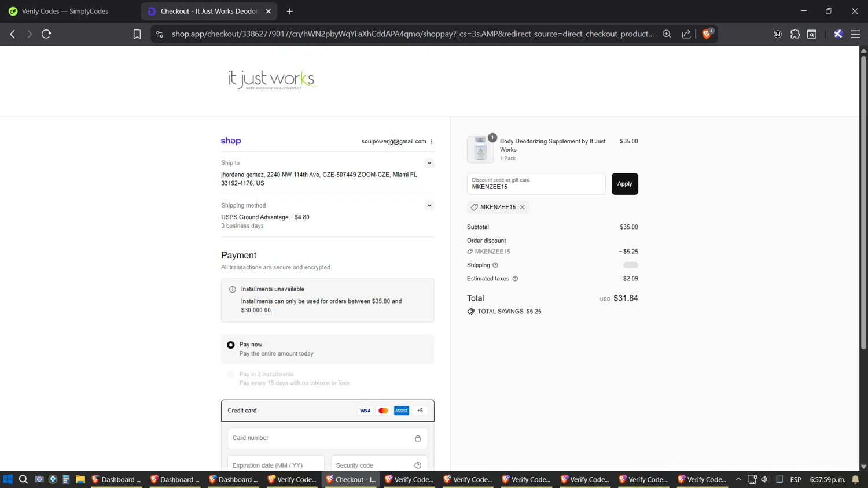Change the ESP input language
The width and height of the screenshot is (868, 488).
click(x=796, y=479)
